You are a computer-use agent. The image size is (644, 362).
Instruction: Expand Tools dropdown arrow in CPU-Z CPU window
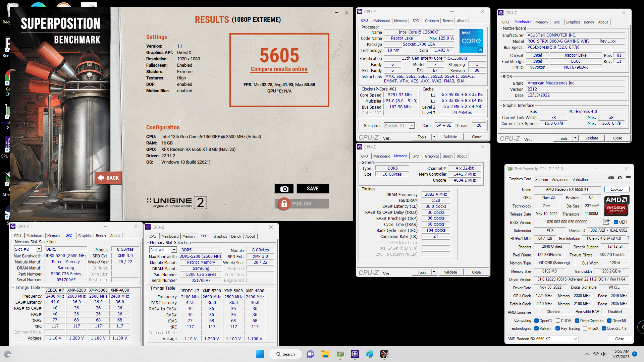434,137
